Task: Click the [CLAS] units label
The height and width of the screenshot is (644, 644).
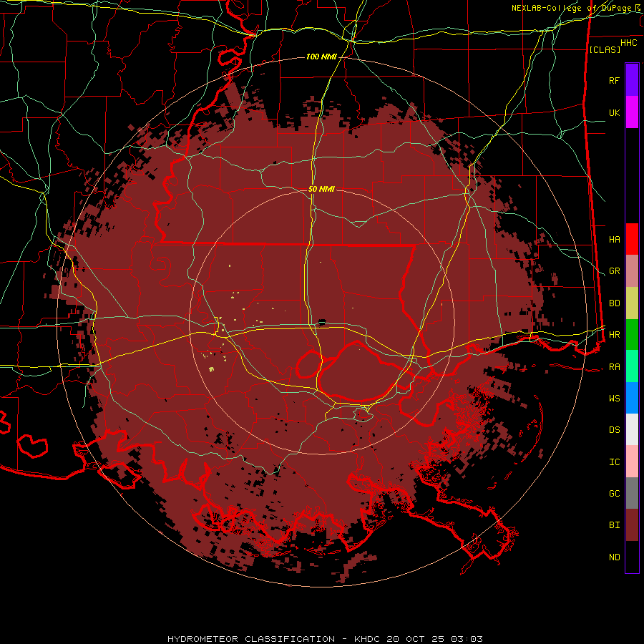Action: click(605, 49)
